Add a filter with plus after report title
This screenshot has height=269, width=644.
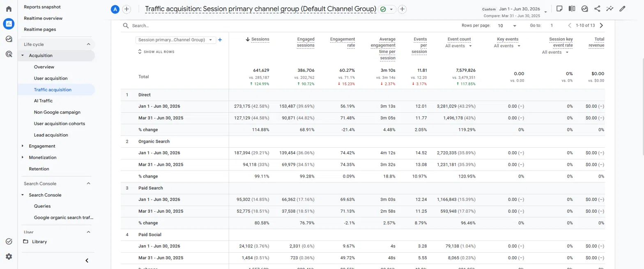pos(402,9)
